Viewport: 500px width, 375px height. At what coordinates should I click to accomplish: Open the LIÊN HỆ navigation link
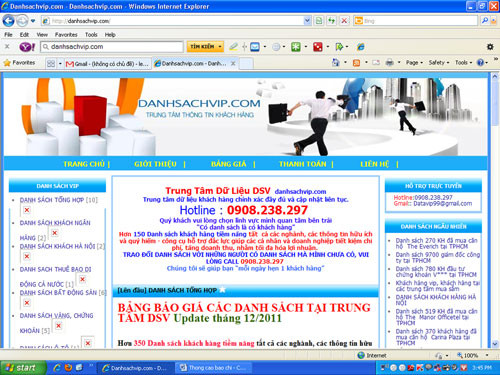click(375, 164)
